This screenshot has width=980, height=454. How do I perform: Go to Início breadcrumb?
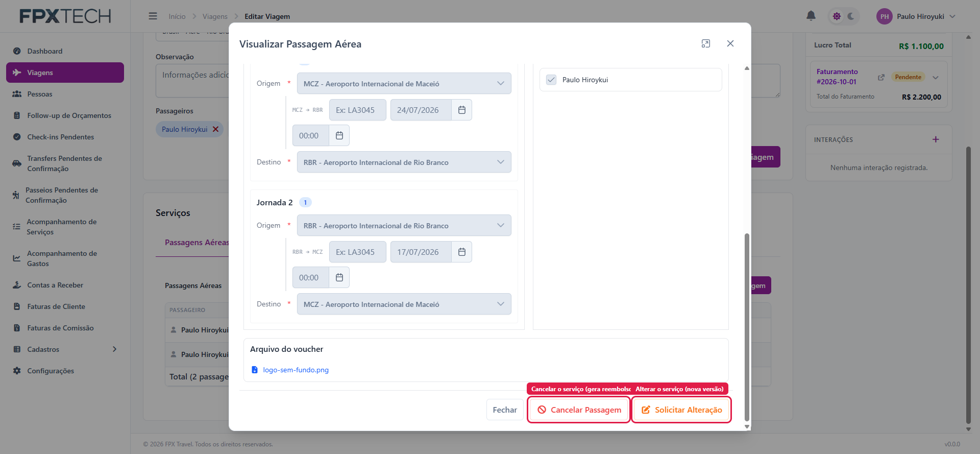click(177, 16)
